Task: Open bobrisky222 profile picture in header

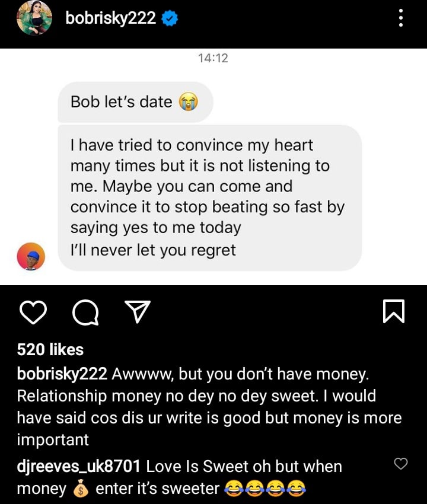Action: 31,18
